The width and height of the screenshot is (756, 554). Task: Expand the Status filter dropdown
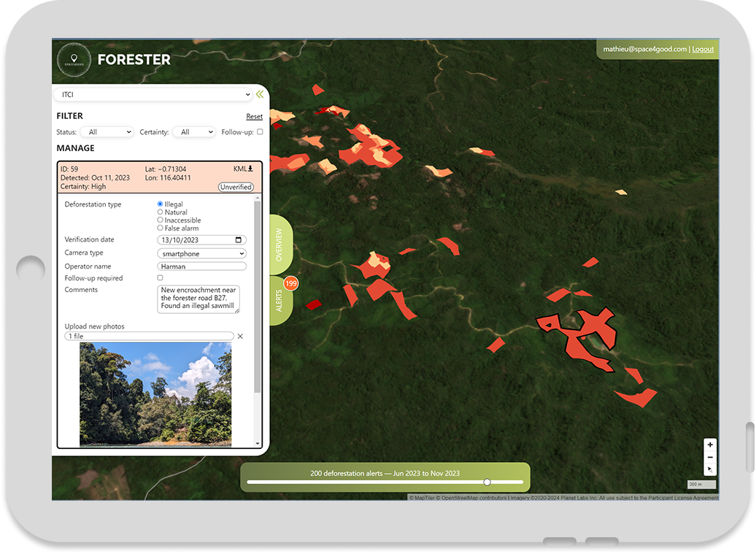(107, 132)
